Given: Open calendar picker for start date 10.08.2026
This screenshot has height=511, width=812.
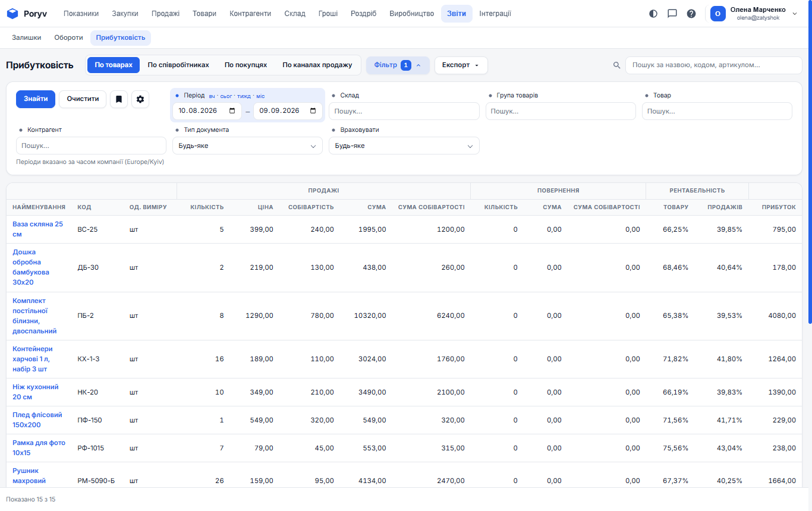Looking at the screenshot, I should 232,111.
